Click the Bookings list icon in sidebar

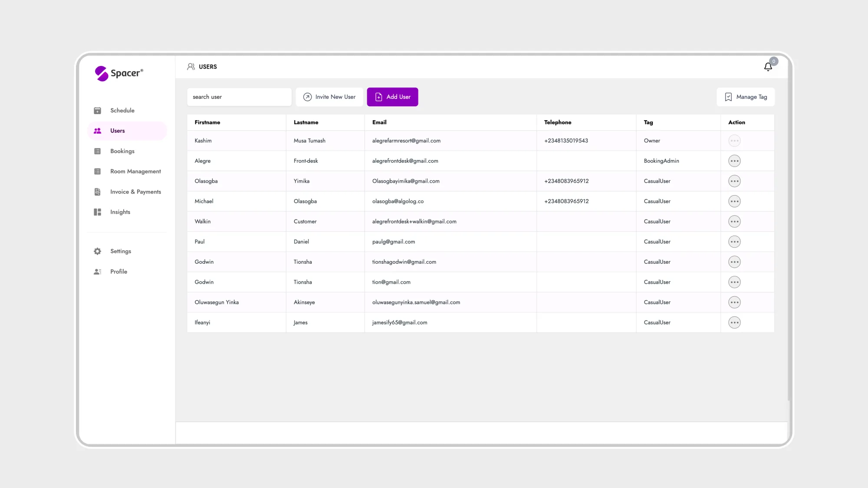point(98,151)
